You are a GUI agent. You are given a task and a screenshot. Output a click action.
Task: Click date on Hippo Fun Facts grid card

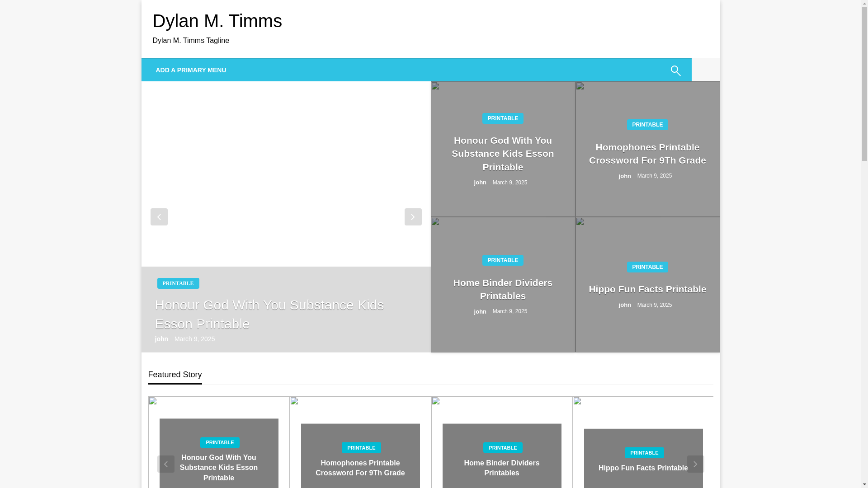(654, 305)
